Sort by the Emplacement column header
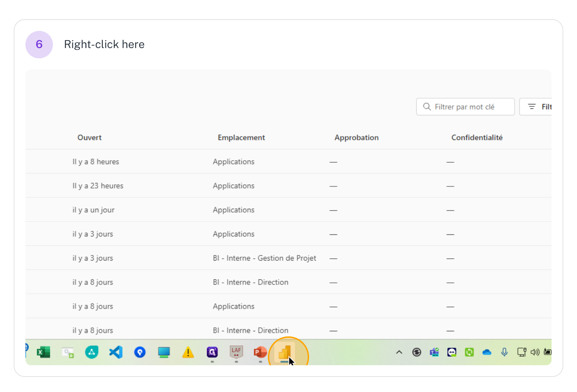 pos(241,138)
